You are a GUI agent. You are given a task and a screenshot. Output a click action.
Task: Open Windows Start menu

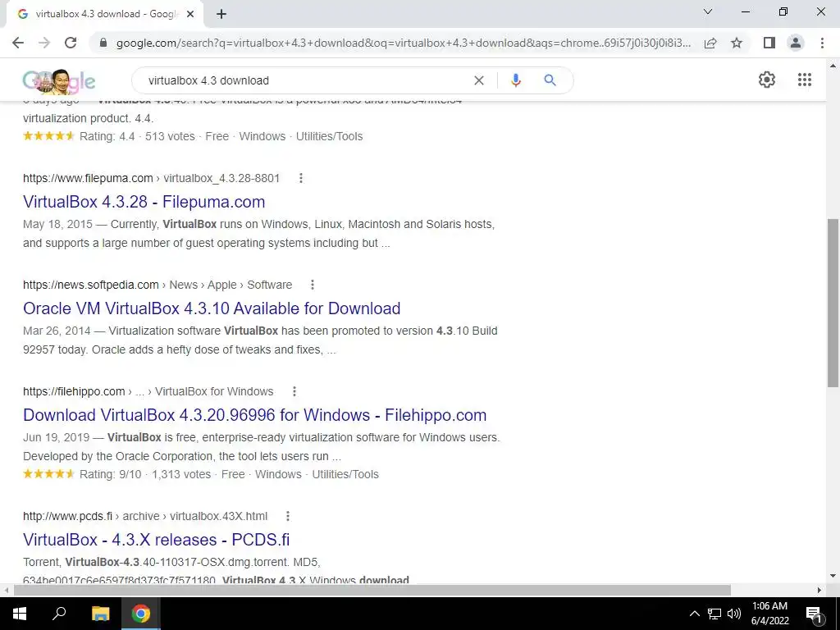[x=20, y=614]
